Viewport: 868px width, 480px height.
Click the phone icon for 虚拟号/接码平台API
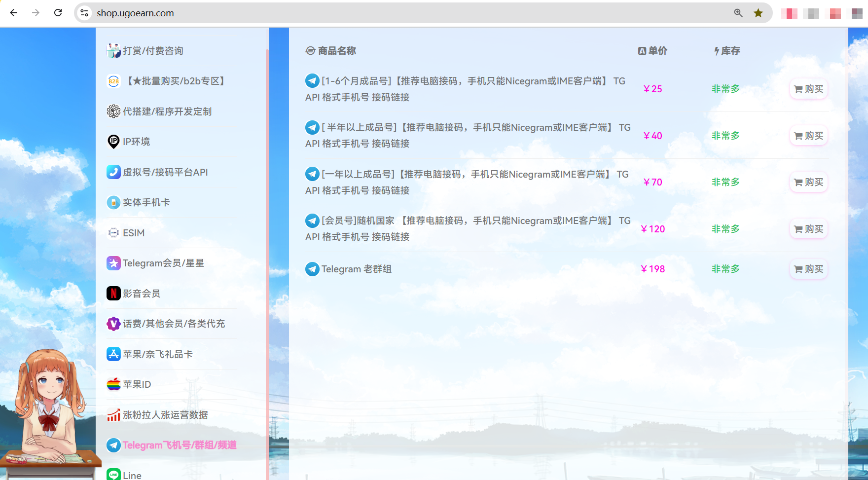[113, 172]
